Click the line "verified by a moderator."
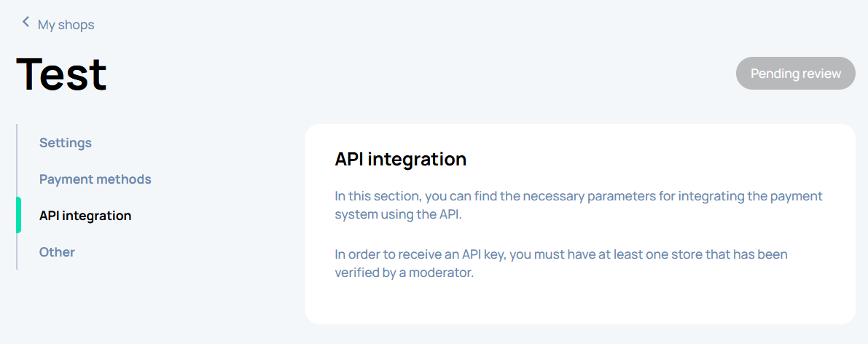The width and height of the screenshot is (868, 344). (x=404, y=273)
